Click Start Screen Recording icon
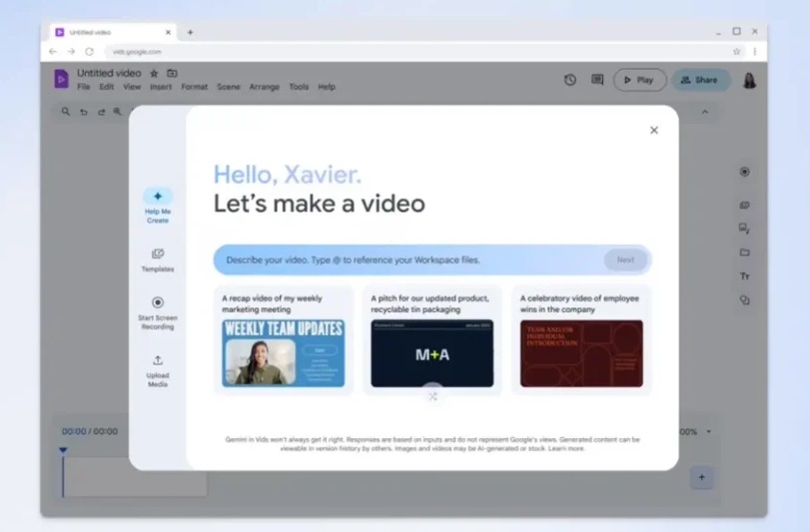Viewport: 810px width, 532px height. (157, 302)
